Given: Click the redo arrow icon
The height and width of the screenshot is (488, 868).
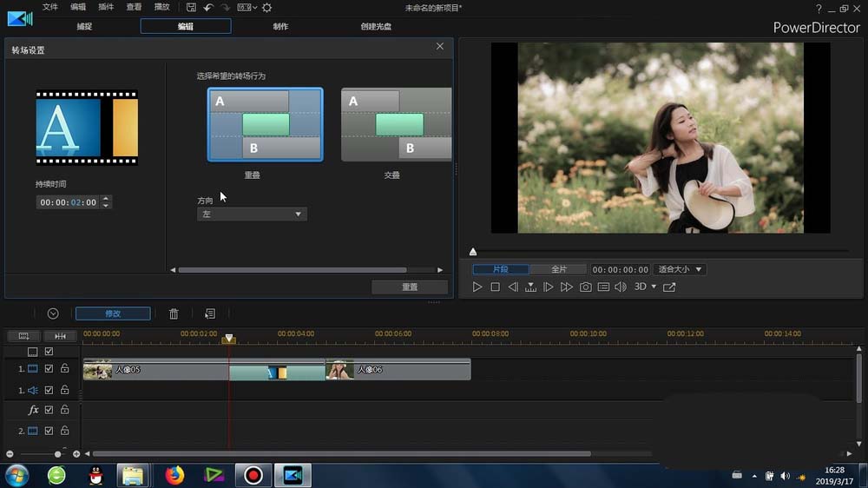Looking at the screenshot, I should (x=226, y=7).
